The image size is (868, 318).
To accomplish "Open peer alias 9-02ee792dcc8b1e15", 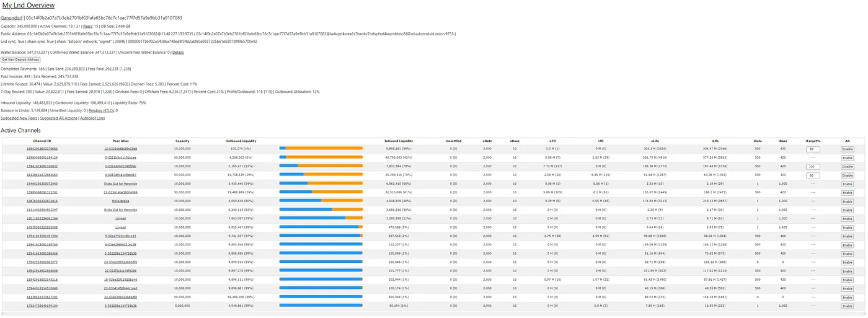I will [120, 236].
